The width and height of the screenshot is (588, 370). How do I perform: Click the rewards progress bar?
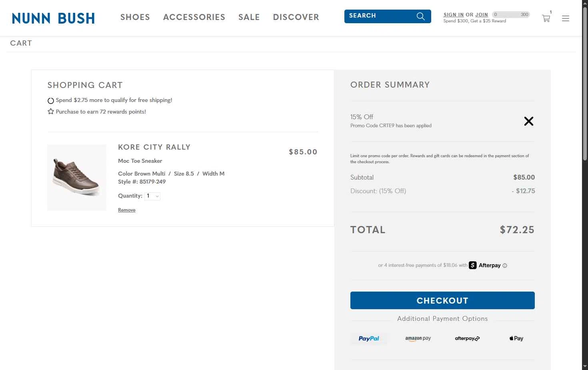511,14
